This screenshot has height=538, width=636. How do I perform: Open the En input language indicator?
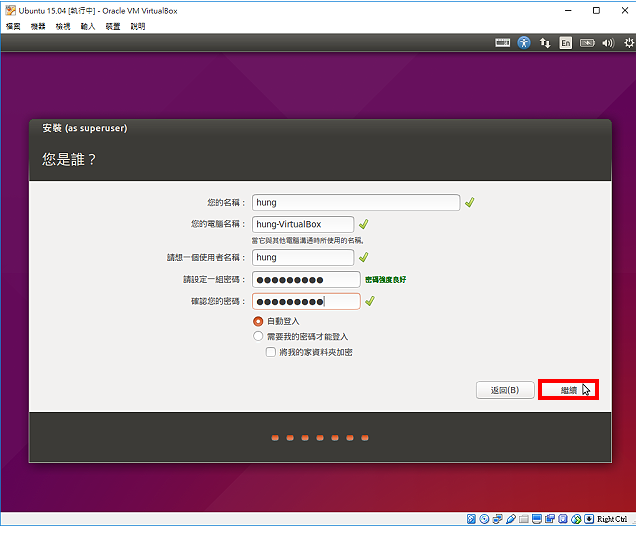pos(565,43)
